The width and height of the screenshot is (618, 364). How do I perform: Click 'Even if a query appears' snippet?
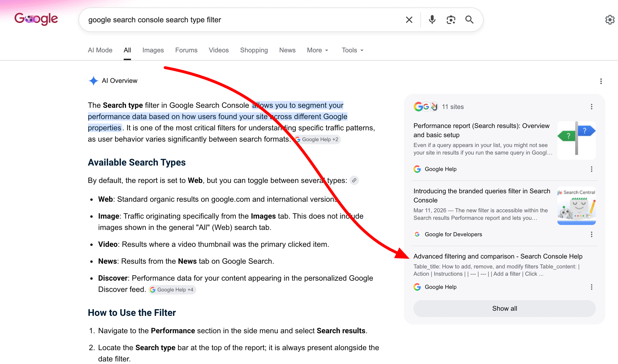coord(483,149)
